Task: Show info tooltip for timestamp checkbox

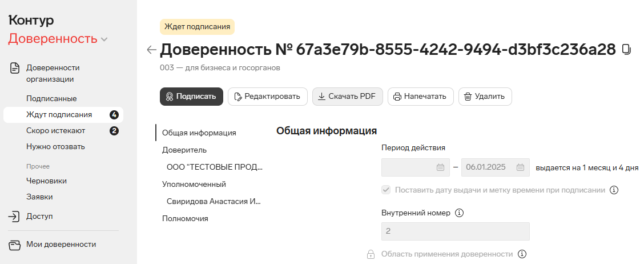Action: coord(614,190)
